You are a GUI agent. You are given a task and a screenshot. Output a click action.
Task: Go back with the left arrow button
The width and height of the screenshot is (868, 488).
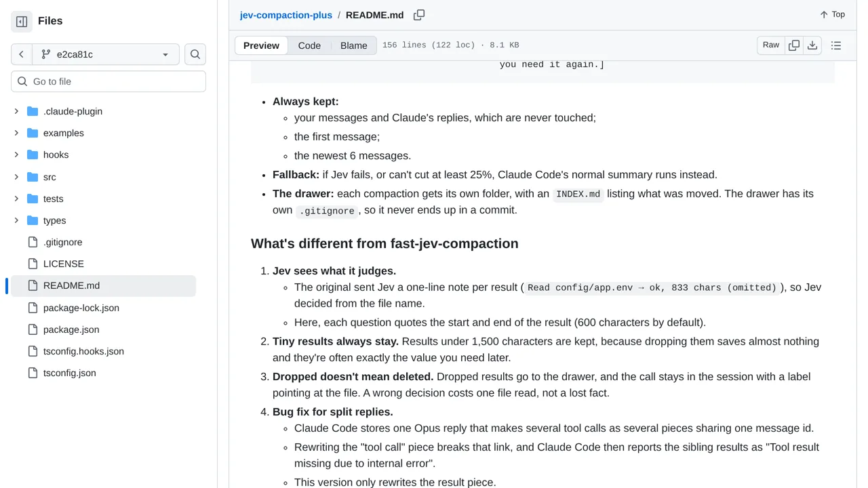tap(22, 54)
